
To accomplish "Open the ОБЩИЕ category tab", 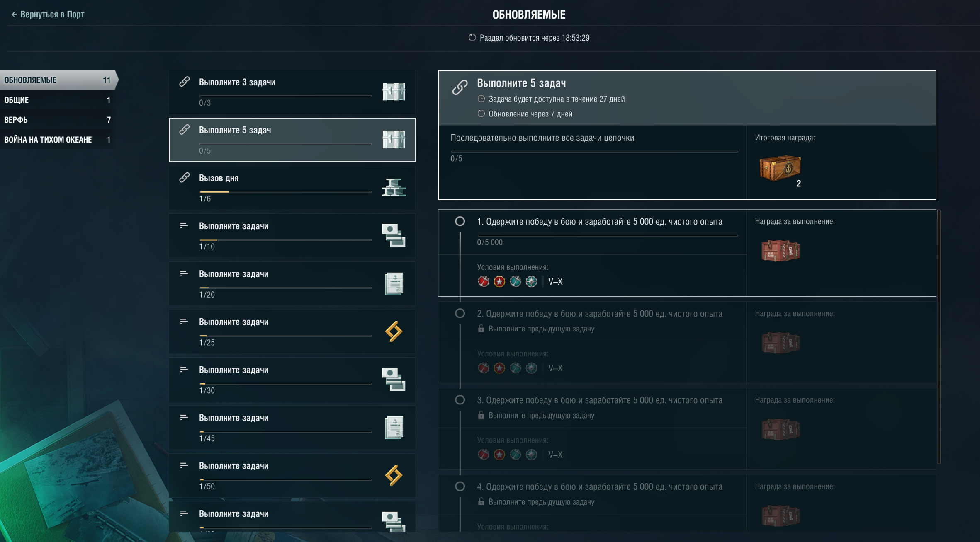I will (x=58, y=100).
